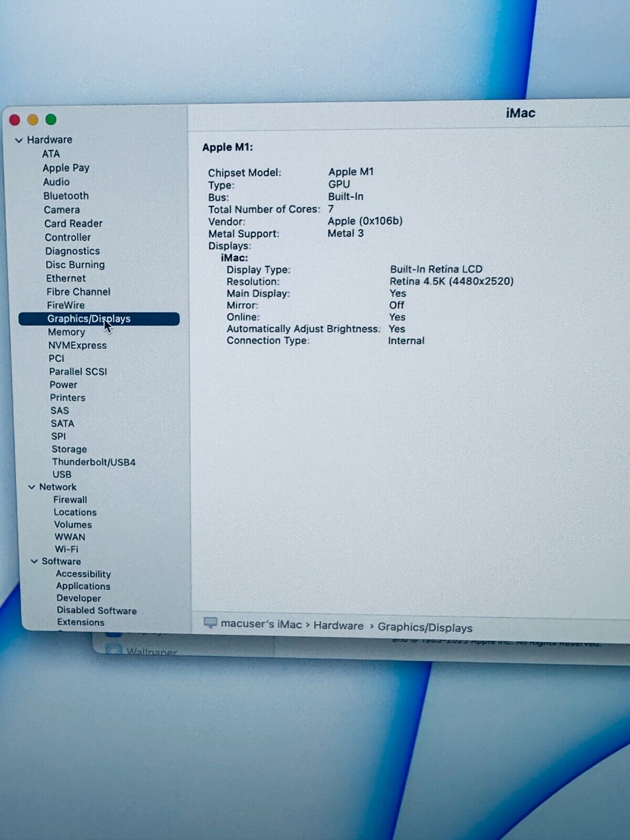The height and width of the screenshot is (840, 630).
Task: Select the highlighted Graphics/Displays row
Action: pyautogui.click(x=99, y=319)
